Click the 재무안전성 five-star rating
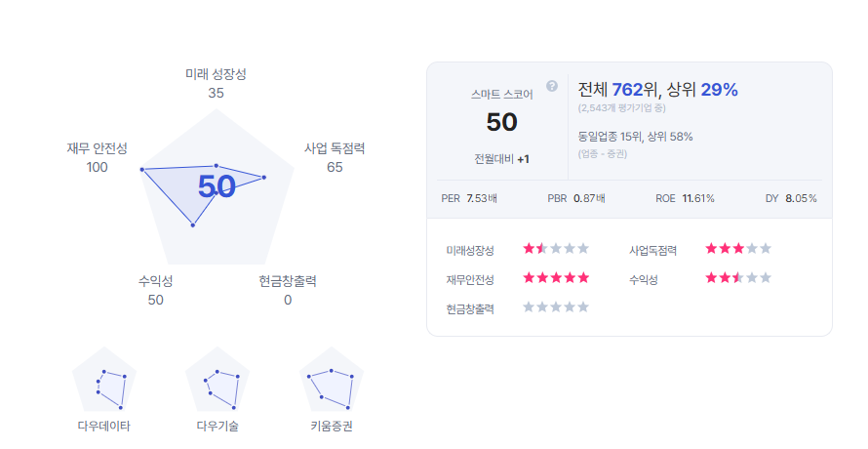This screenshot has height=449, width=868. pos(556,278)
